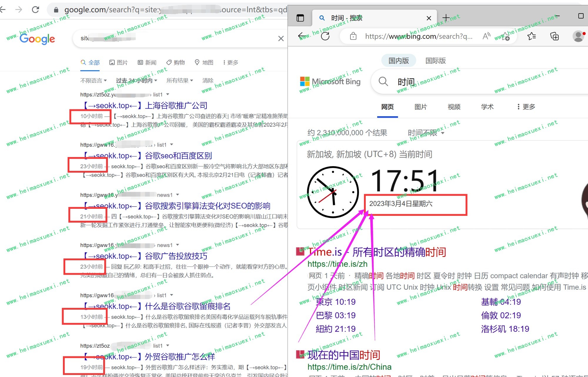Image resolution: width=588 pixels, height=377 pixels.
Task: Open a new Edge tab
Action: (446, 18)
